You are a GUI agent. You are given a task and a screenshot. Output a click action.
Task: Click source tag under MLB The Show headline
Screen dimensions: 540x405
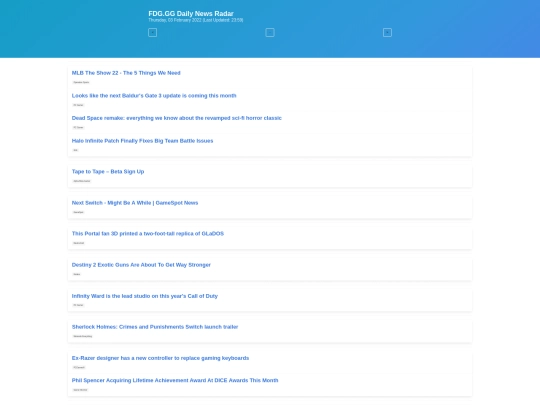tap(81, 82)
